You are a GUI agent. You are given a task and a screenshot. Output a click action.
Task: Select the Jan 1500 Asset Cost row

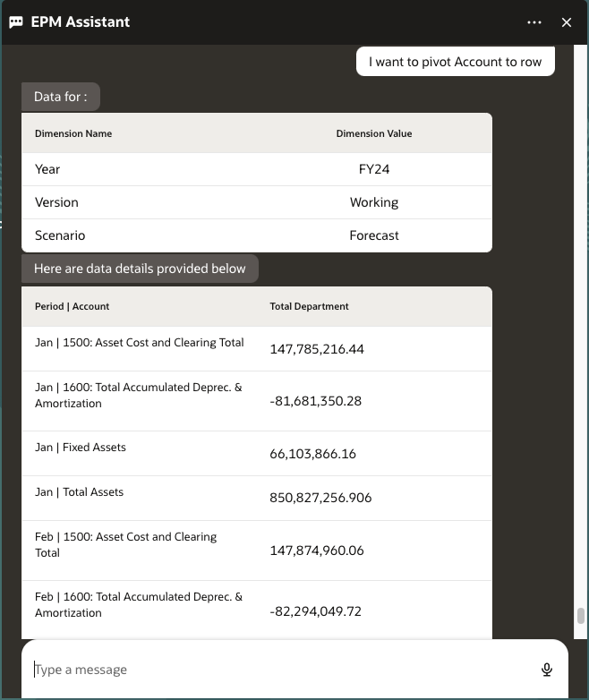click(256, 348)
